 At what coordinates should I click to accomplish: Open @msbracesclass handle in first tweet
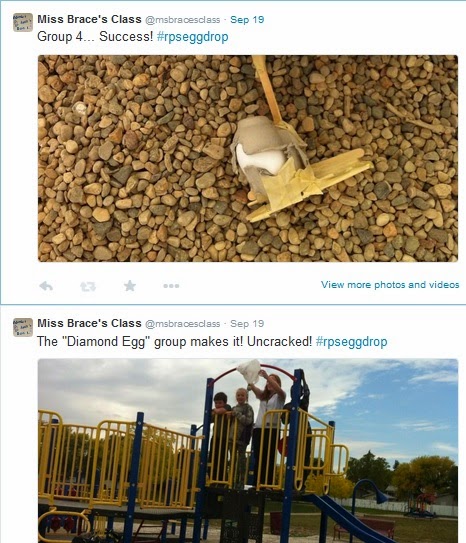pyautogui.click(x=182, y=20)
